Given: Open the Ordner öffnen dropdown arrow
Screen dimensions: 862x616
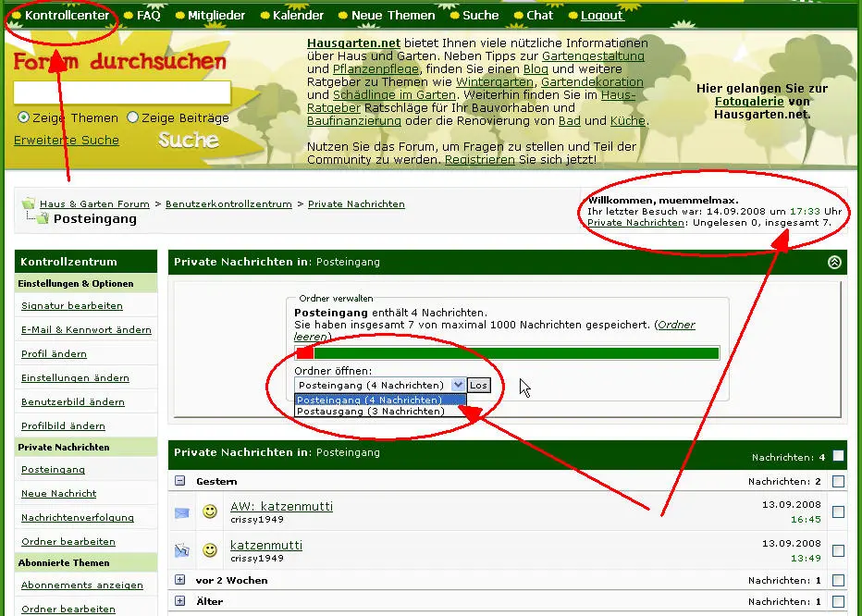Looking at the screenshot, I should point(458,385).
